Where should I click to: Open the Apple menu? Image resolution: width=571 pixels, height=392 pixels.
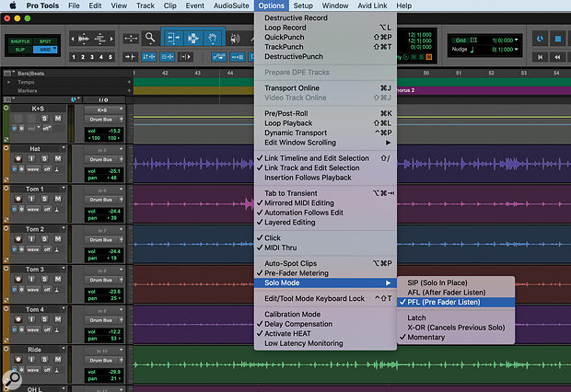(x=13, y=6)
